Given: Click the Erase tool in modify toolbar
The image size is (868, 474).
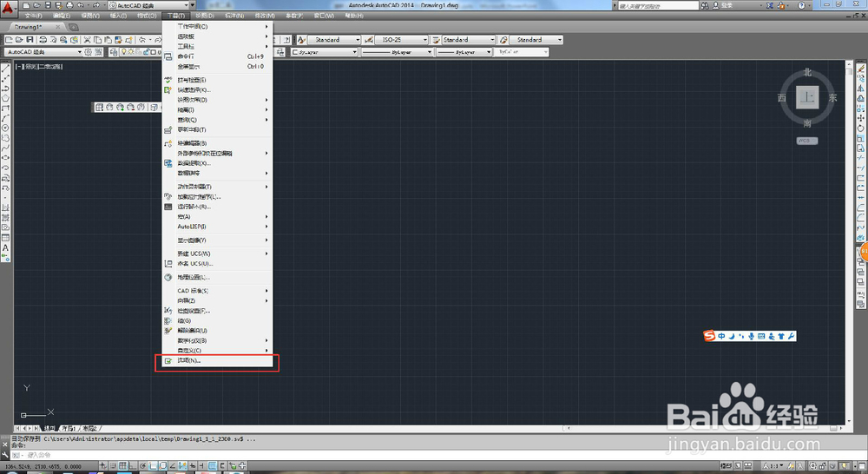Looking at the screenshot, I should 861,69.
